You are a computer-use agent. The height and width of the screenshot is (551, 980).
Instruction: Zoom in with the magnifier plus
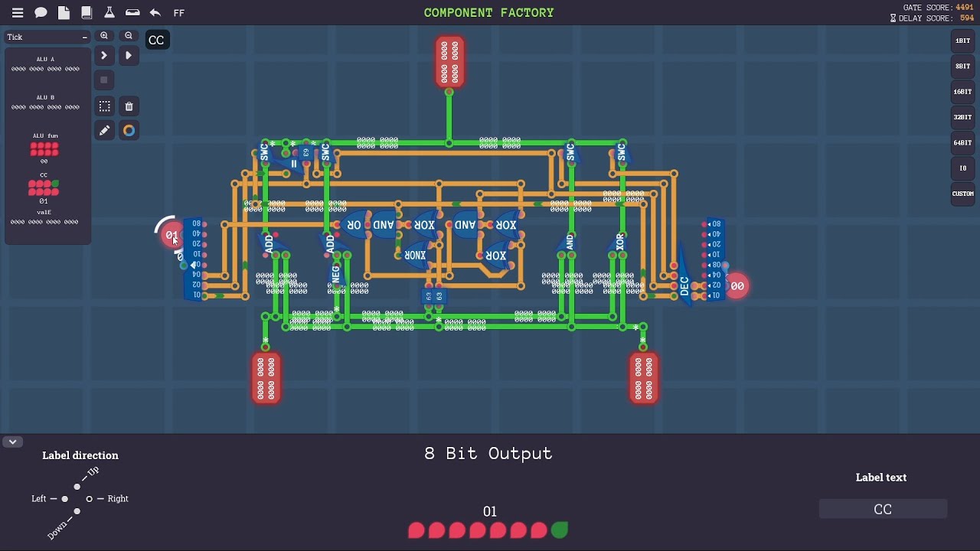coord(104,36)
